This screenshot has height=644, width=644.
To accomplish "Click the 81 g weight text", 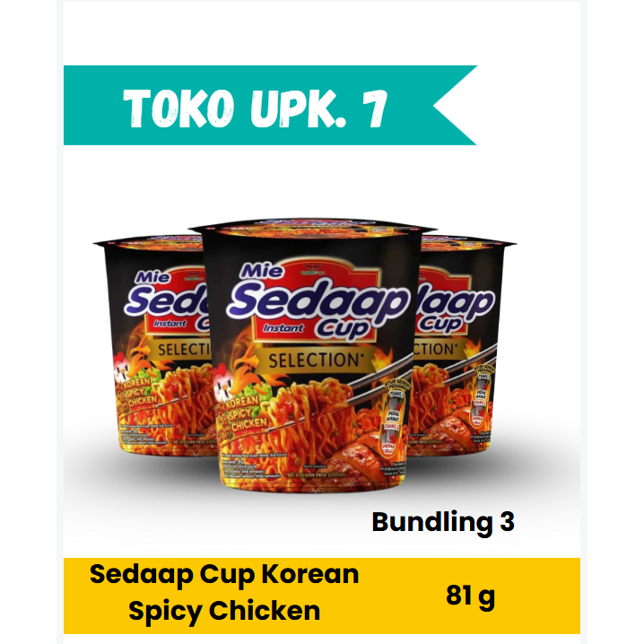I will click(x=470, y=596).
